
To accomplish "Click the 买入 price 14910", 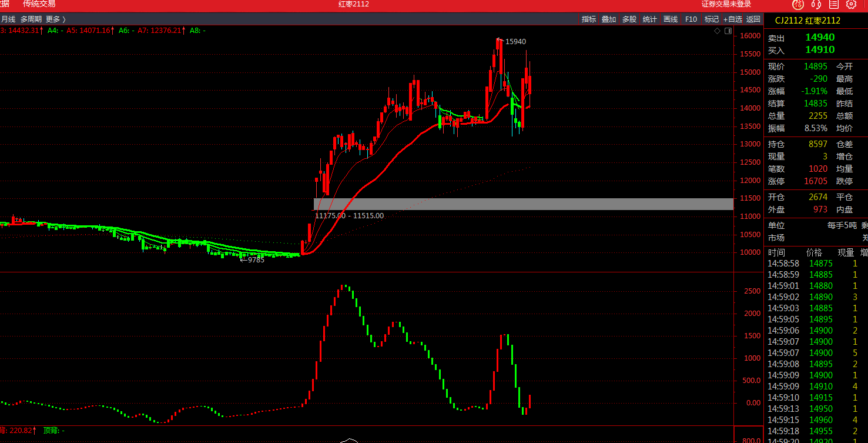I will (x=820, y=50).
